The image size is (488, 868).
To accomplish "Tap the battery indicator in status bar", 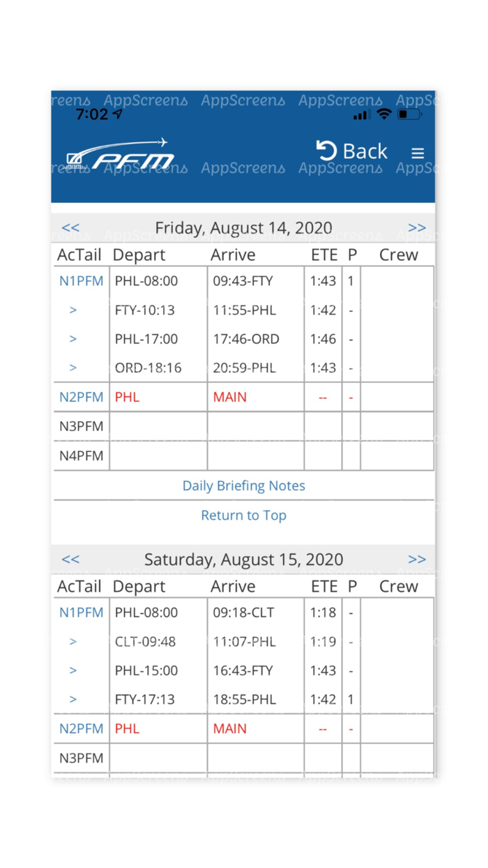I will tap(408, 114).
